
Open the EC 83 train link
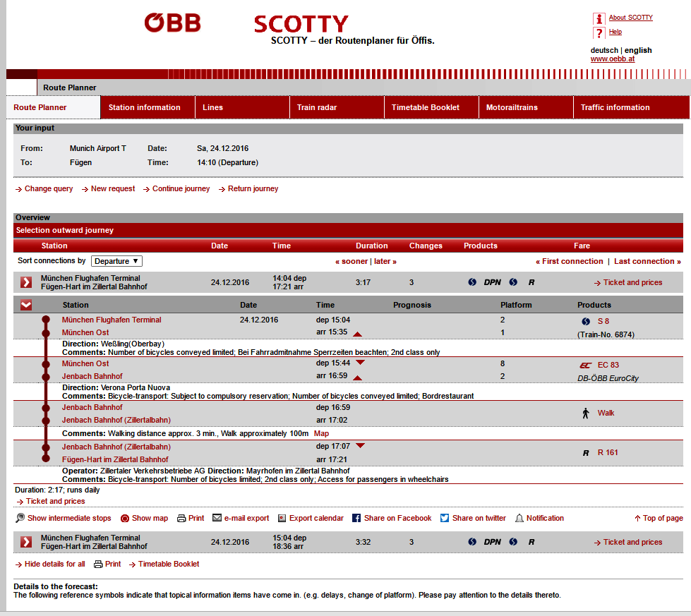click(608, 365)
